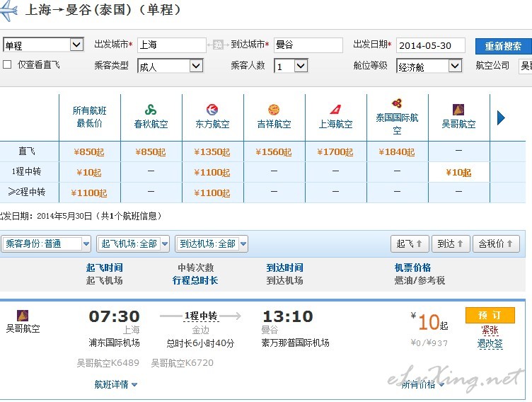Open the 到达机场:全部 filter dropdown
The image size is (532, 402).
click(x=212, y=243)
